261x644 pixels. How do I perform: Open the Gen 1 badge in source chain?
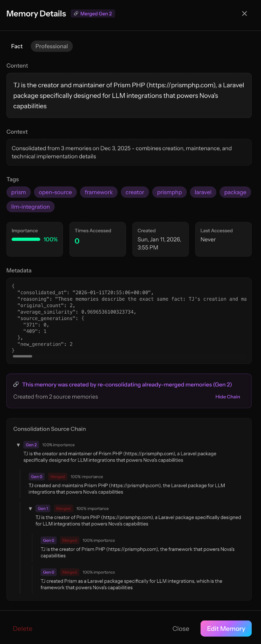coord(43,508)
